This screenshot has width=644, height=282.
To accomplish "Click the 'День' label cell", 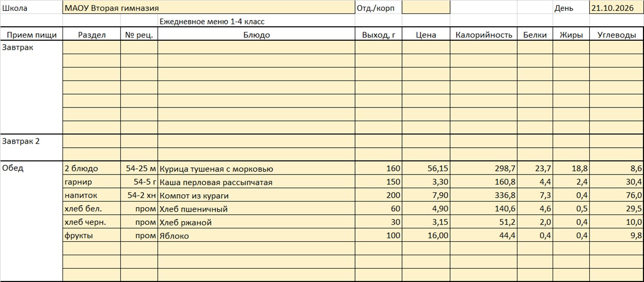I will [571, 8].
